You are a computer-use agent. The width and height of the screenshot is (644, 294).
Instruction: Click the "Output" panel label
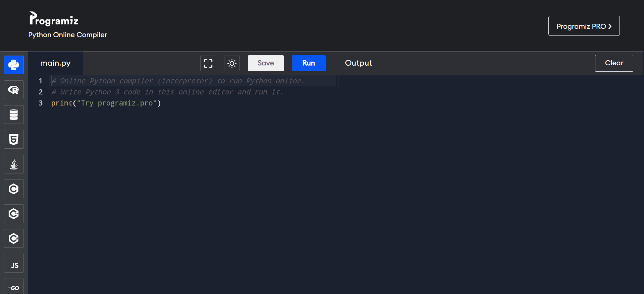(359, 63)
